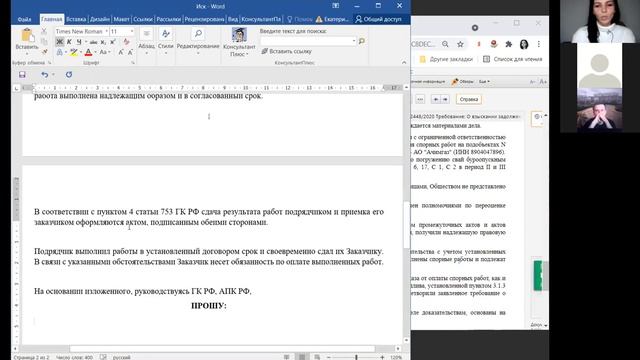Expand the Стили styles gallery
Image resolution: width=640 pixels, height=360 pixels.
[x=166, y=41]
